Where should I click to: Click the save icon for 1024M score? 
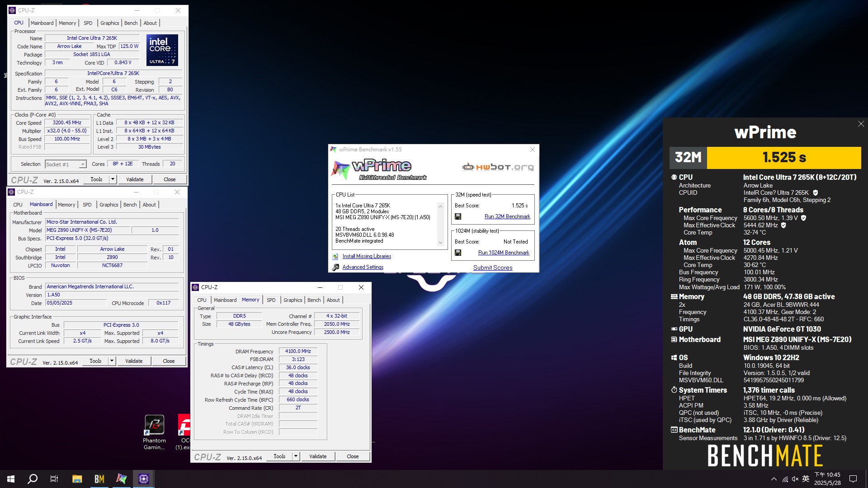[x=458, y=253]
